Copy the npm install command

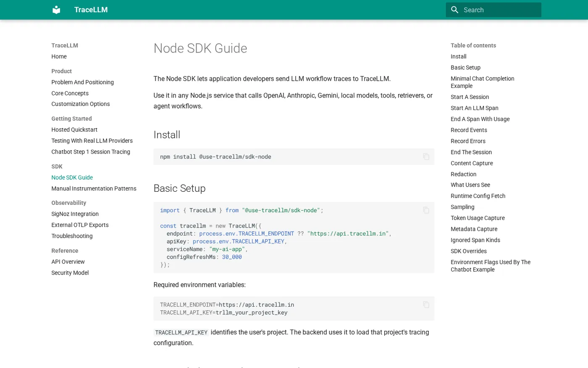coord(426,156)
